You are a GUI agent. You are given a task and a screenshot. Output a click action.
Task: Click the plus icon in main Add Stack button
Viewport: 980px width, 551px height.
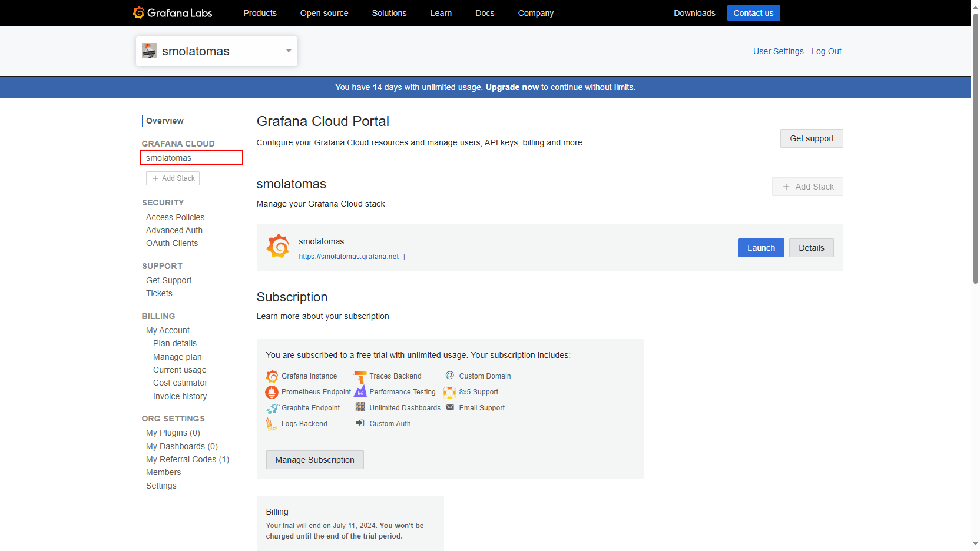pyautogui.click(x=786, y=187)
